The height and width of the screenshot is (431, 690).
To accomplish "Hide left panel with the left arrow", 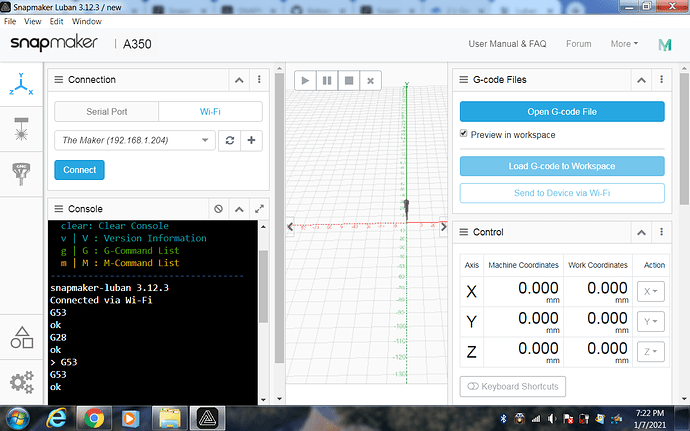I will click(x=290, y=227).
